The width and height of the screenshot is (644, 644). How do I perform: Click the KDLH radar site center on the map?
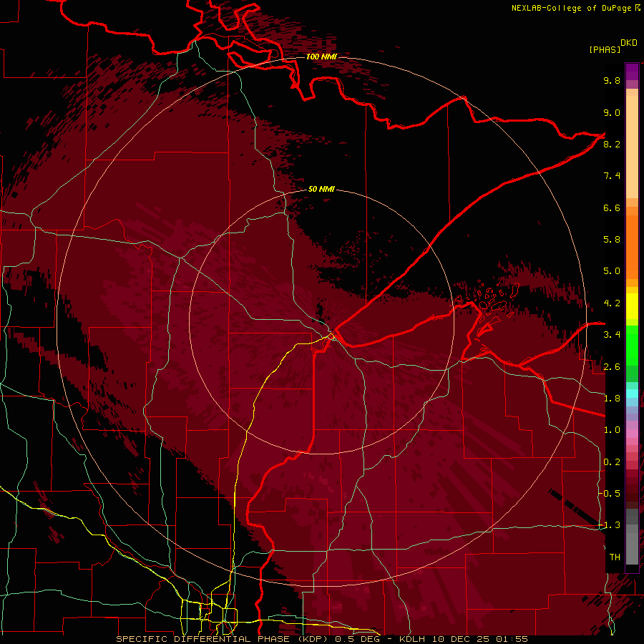pyautogui.click(x=321, y=321)
